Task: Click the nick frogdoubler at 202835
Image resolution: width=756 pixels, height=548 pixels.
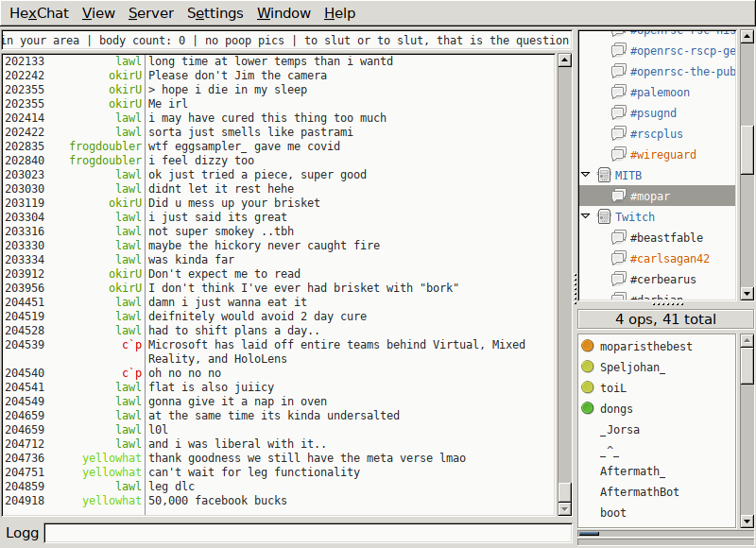Action: click(106, 146)
